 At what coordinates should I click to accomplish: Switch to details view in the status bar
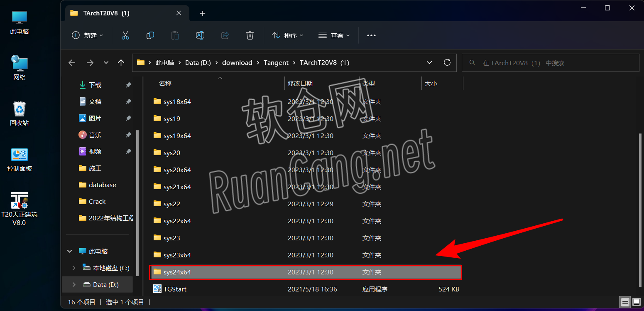(x=625, y=302)
